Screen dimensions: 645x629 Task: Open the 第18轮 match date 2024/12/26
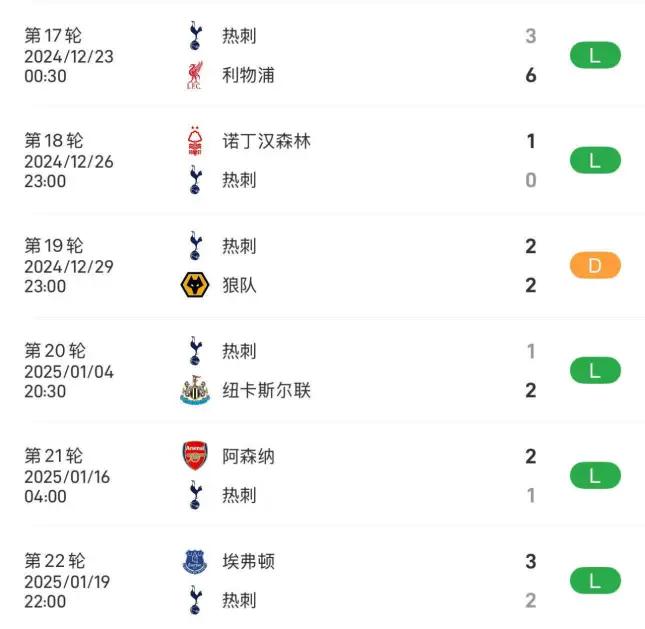pyautogui.click(x=69, y=161)
